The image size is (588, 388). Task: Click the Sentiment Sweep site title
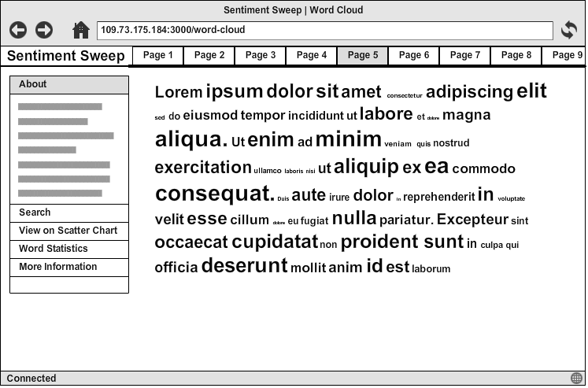pos(65,56)
